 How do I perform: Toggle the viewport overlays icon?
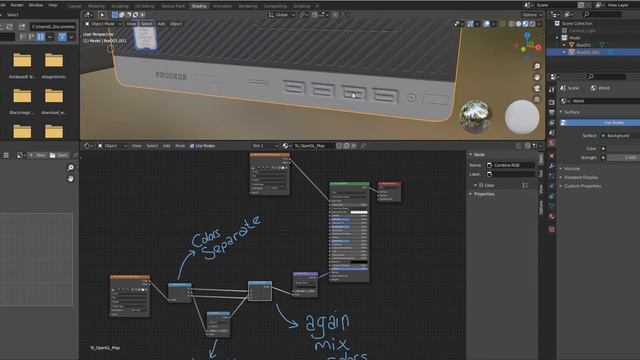[487, 24]
